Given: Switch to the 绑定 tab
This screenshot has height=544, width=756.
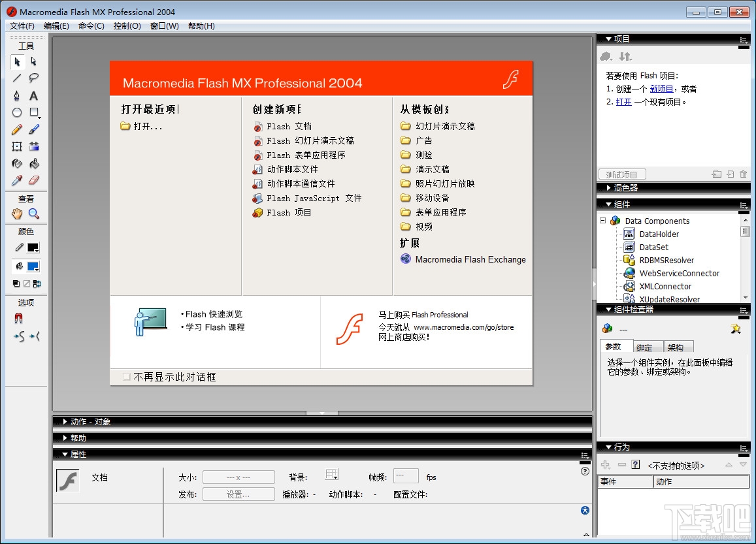Looking at the screenshot, I should click(x=644, y=347).
